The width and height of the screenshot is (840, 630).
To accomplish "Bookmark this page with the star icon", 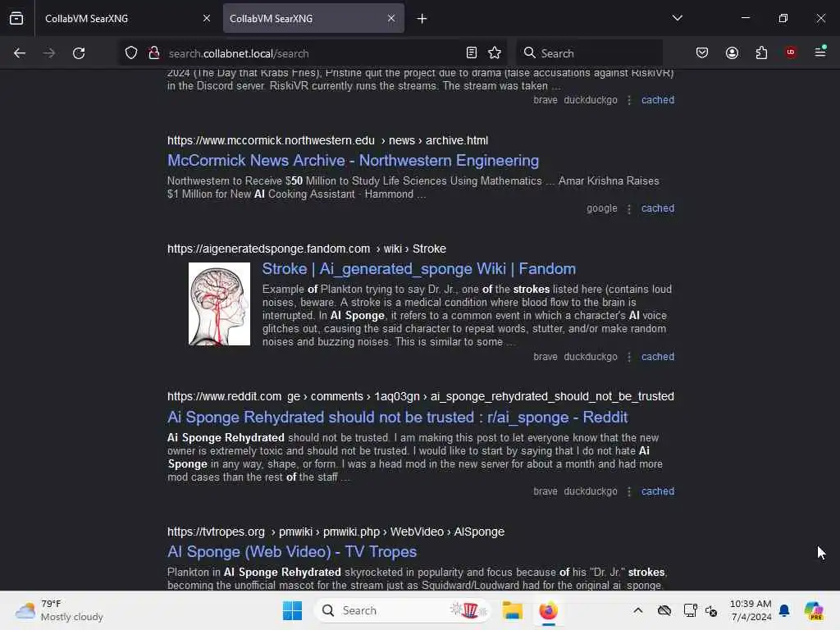I will click(495, 52).
